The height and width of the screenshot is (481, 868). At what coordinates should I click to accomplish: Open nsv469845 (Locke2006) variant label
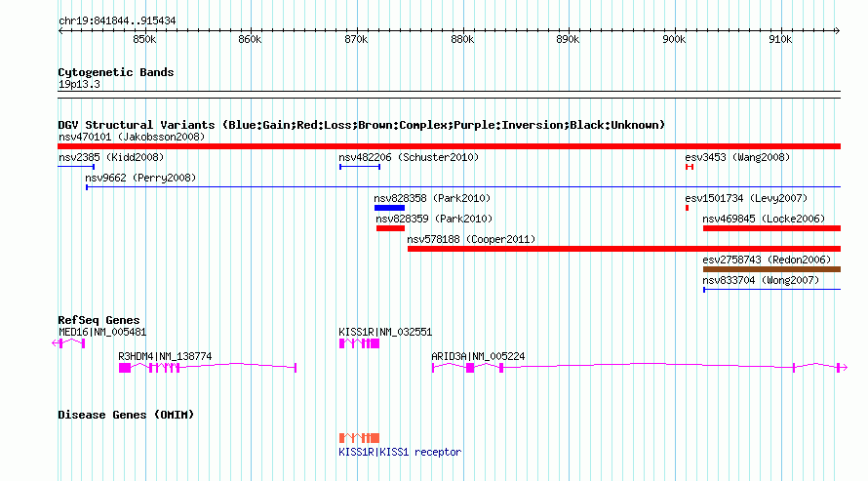click(764, 219)
